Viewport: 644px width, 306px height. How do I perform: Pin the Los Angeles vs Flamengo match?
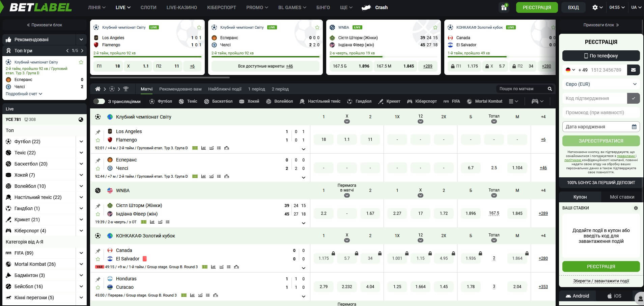tap(98, 132)
